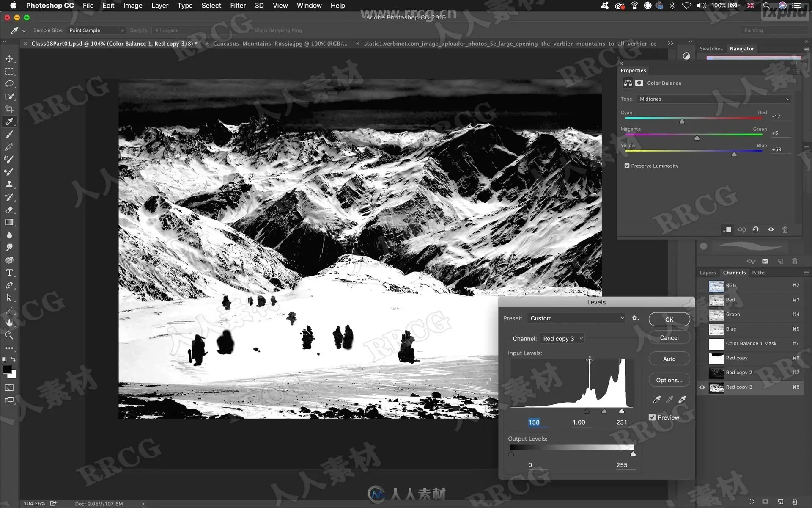Uncheck the Preview checkbox in Levels

(x=652, y=417)
